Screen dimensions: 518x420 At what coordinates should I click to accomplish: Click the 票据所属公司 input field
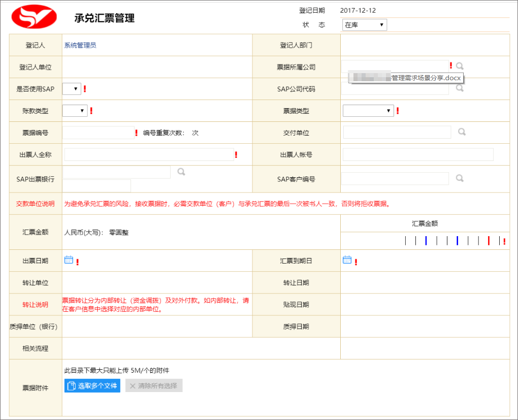point(395,66)
